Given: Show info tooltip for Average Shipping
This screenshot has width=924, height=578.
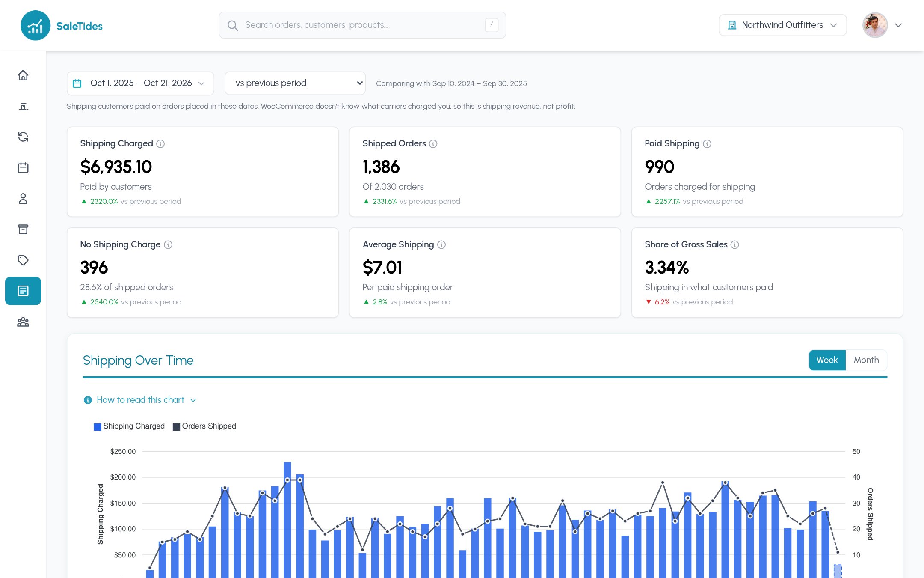Looking at the screenshot, I should 441,245.
